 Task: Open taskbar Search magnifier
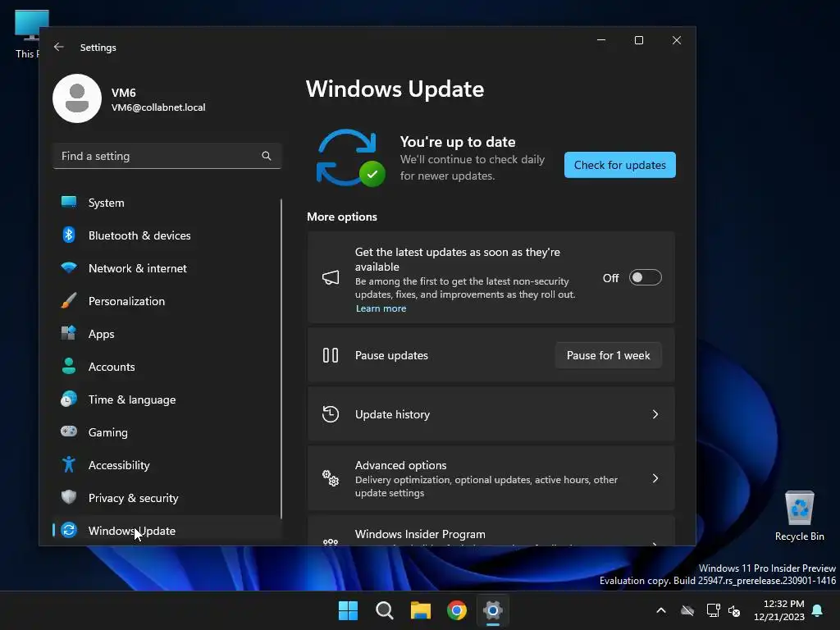tap(384, 610)
